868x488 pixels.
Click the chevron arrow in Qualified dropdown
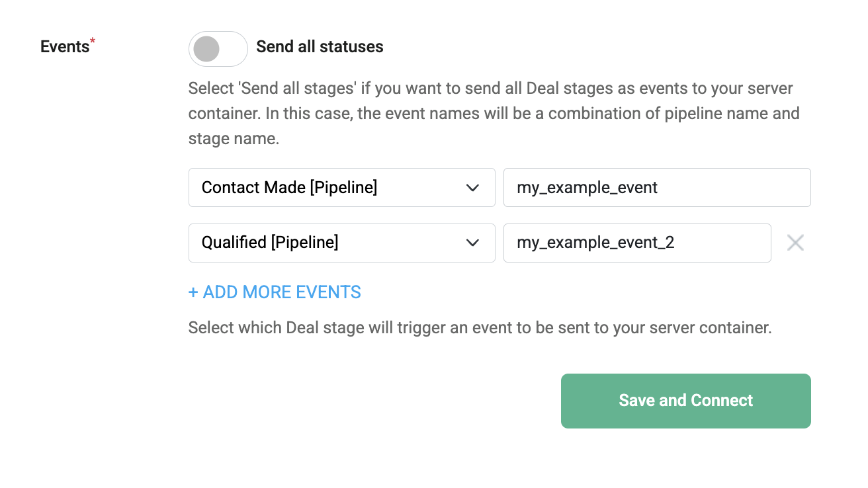click(472, 243)
